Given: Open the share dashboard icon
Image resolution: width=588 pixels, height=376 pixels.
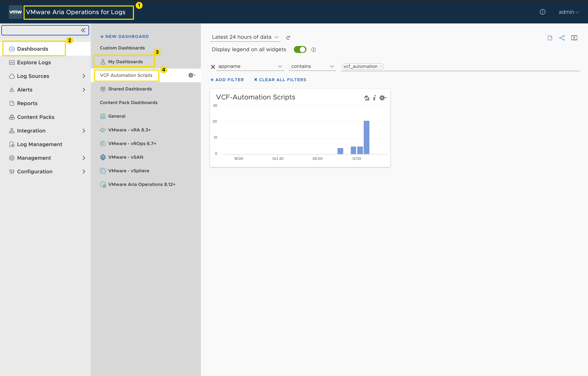Looking at the screenshot, I should pyautogui.click(x=562, y=38).
